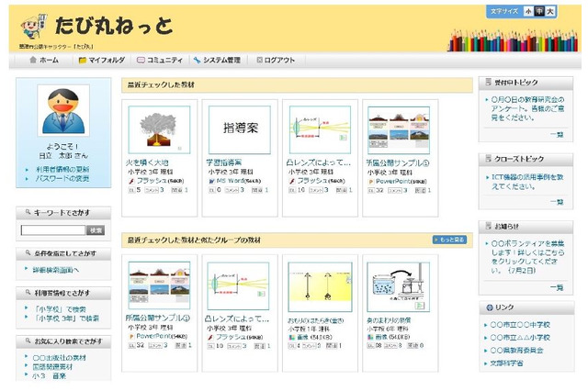
Task: Open favorite search ○○出版社の素材
Action: click(59, 358)
